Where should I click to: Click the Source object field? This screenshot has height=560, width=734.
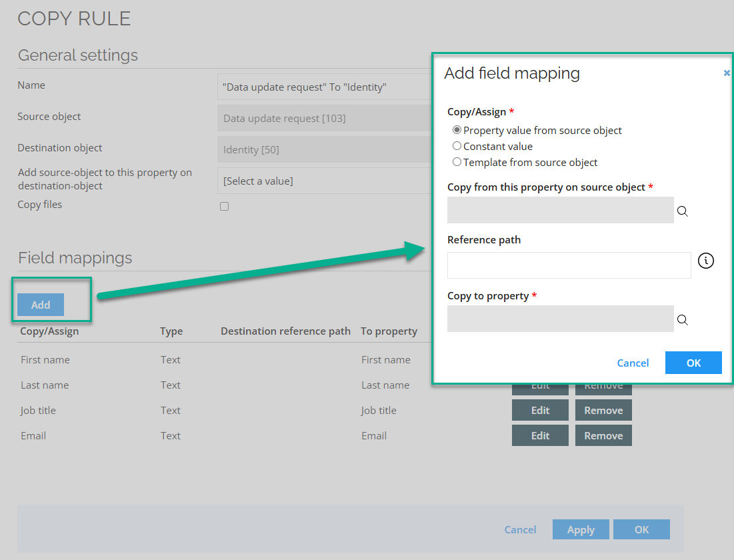tap(325, 118)
